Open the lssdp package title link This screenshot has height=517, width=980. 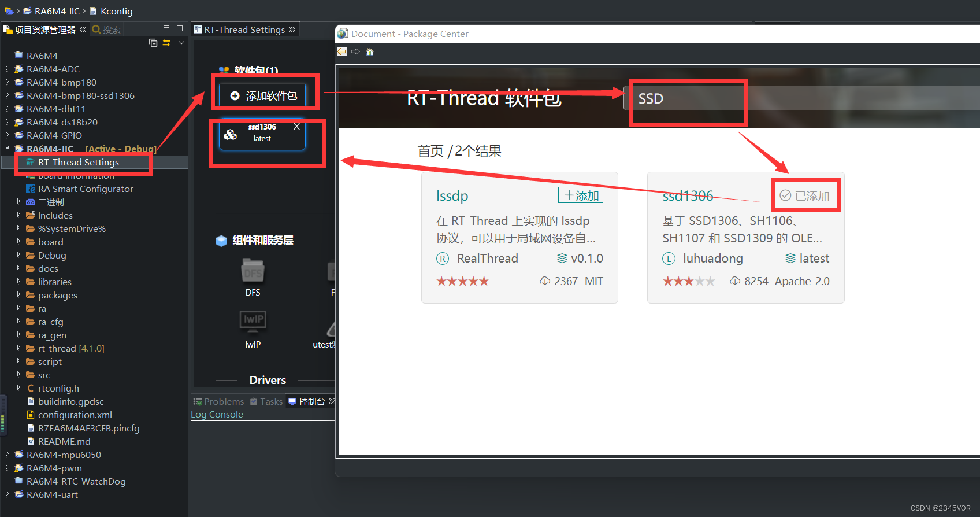tap(452, 196)
